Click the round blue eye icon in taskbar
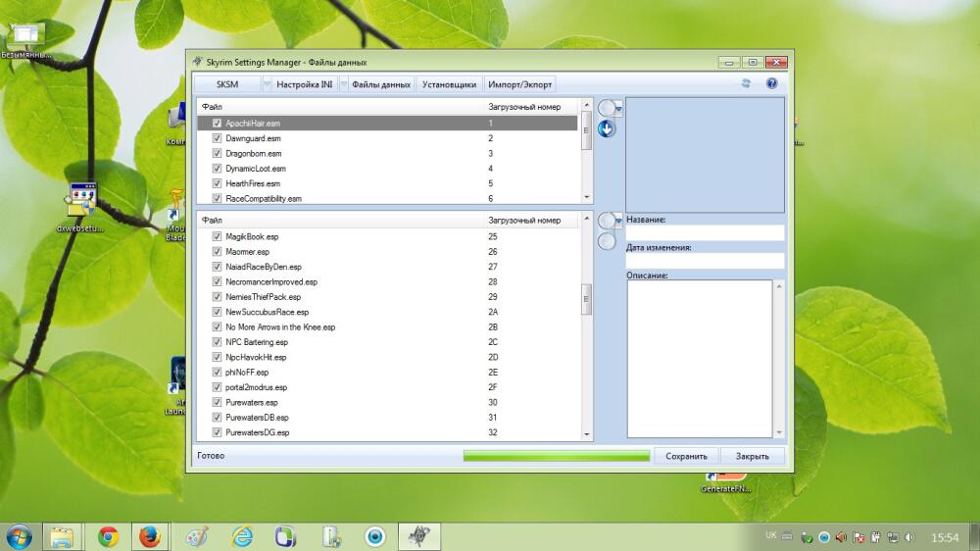Screen dimensions: 980x551 pos(375,536)
